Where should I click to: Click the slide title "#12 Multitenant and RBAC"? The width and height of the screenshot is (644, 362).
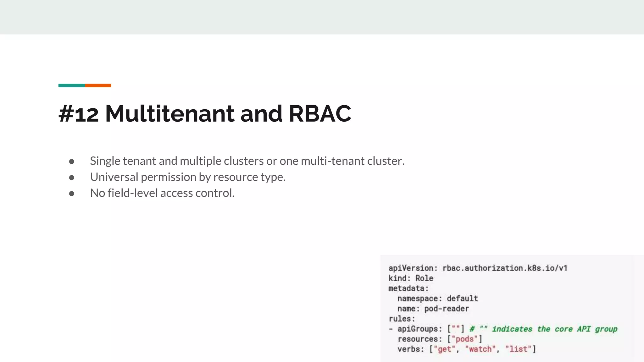tap(205, 113)
